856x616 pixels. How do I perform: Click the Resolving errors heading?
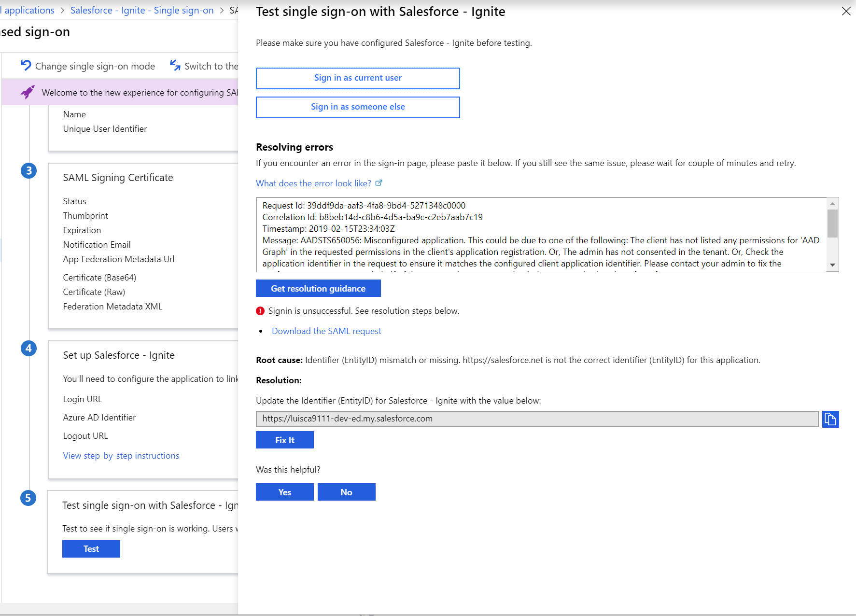[295, 147]
